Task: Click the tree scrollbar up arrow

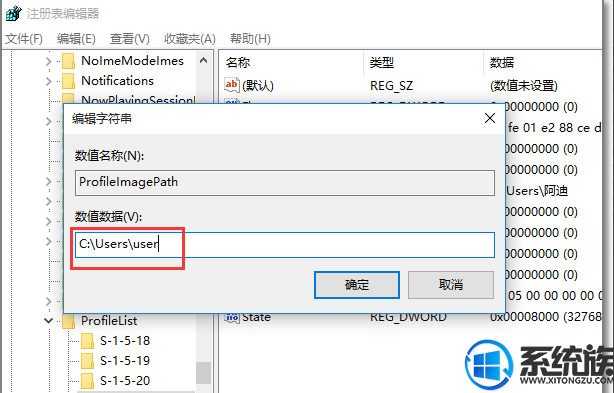Action: (203, 61)
